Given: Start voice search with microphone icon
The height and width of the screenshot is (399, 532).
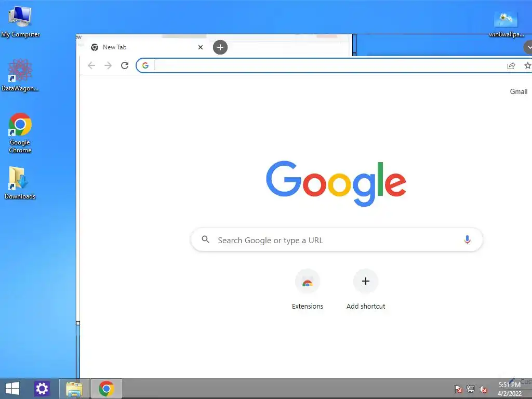Looking at the screenshot, I should 467,240.
